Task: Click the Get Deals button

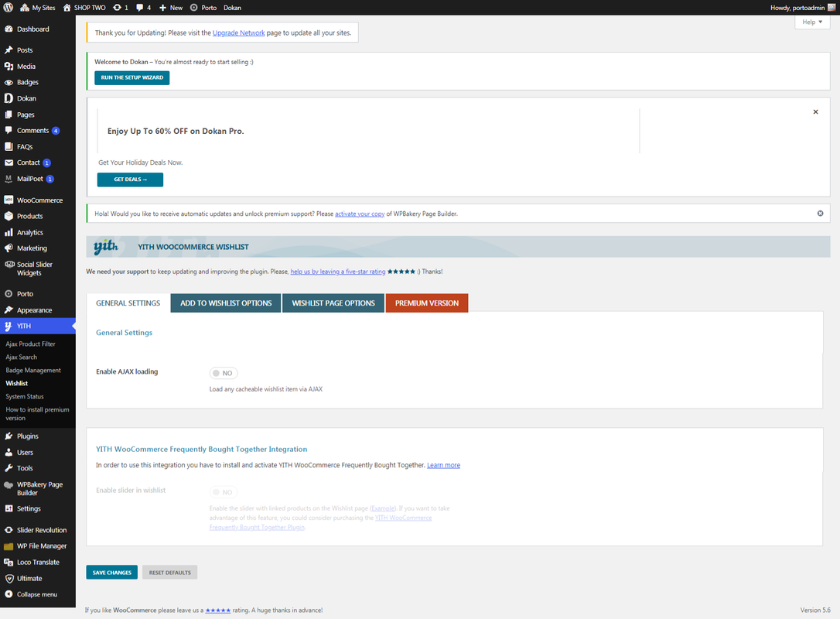Action: pos(130,180)
